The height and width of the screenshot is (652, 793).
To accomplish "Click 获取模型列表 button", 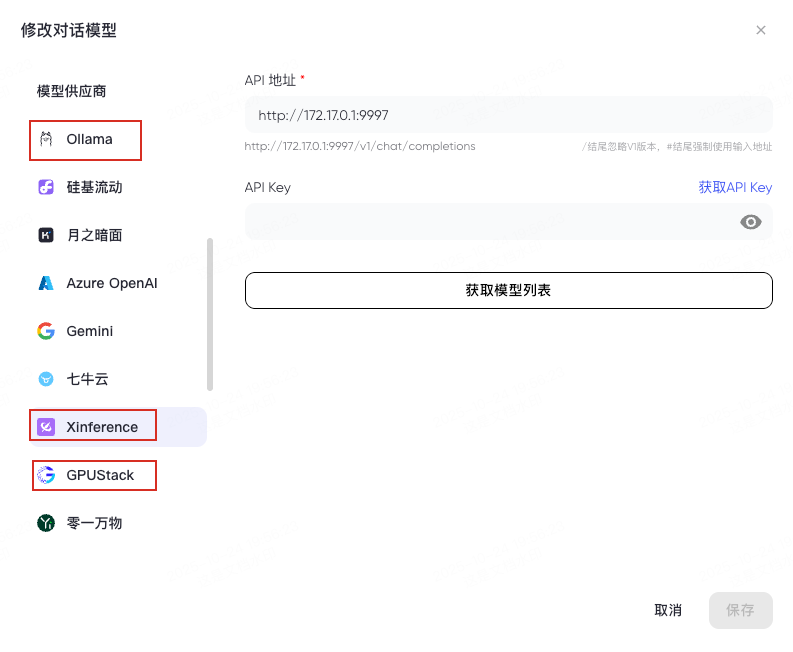I will coord(508,290).
